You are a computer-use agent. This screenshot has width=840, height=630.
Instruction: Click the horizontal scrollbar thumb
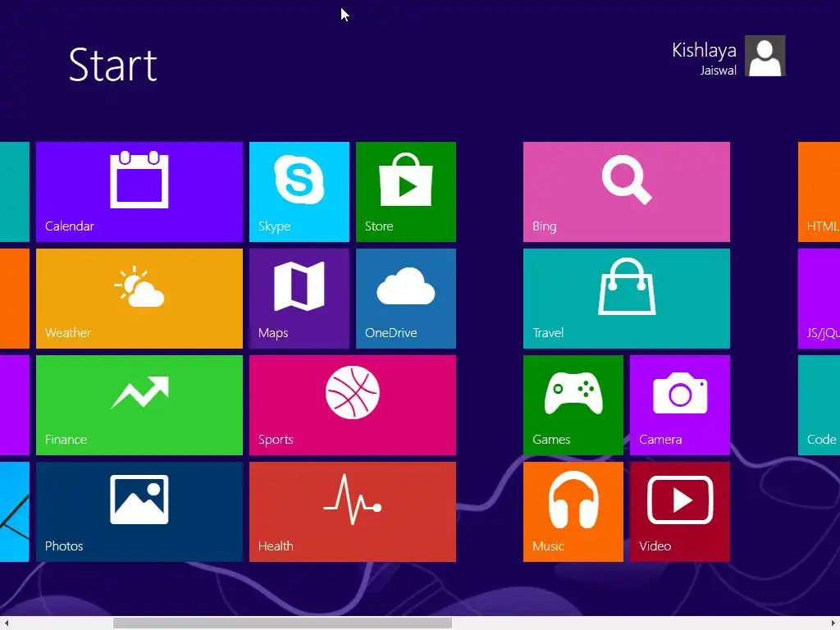pos(282,623)
